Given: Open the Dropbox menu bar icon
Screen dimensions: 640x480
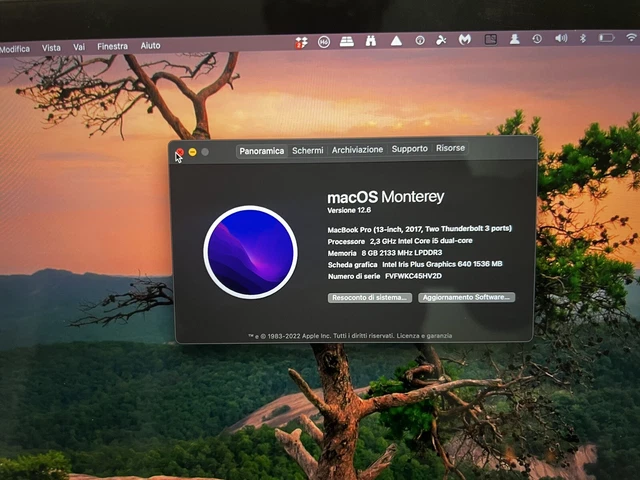Looking at the screenshot, I should click(302, 42).
